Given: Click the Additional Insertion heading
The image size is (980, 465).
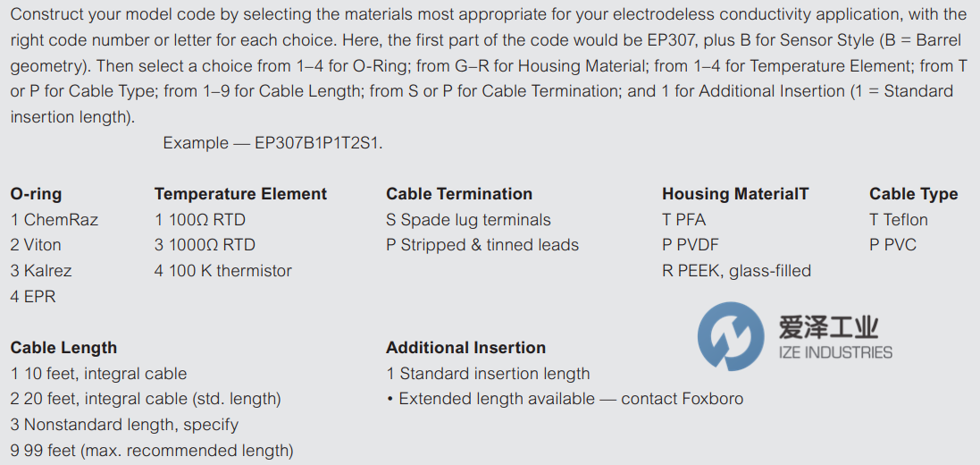Looking at the screenshot, I should [465, 348].
